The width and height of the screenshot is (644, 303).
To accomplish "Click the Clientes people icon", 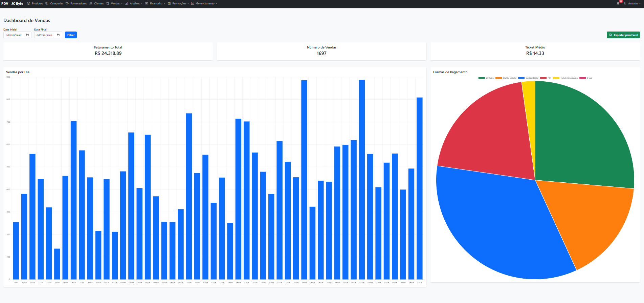I will tap(91, 3).
